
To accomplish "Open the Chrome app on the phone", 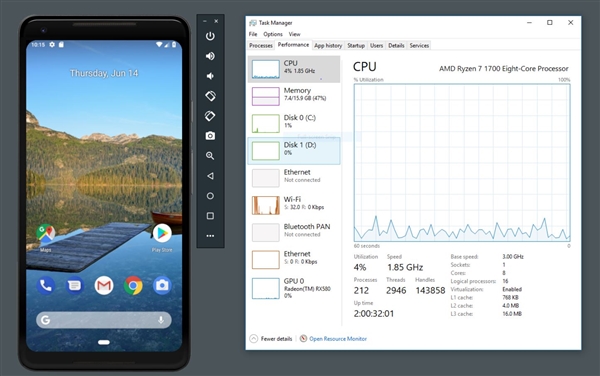I will [x=133, y=285].
